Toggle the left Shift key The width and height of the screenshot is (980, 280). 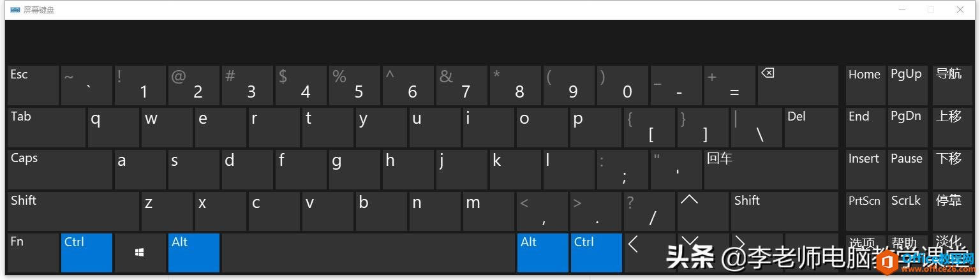click(x=73, y=210)
